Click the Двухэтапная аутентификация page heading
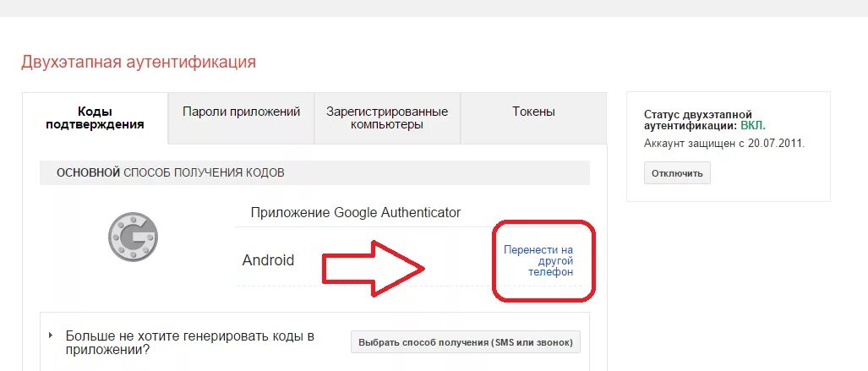The image size is (868, 371). click(x=139, y=62)
